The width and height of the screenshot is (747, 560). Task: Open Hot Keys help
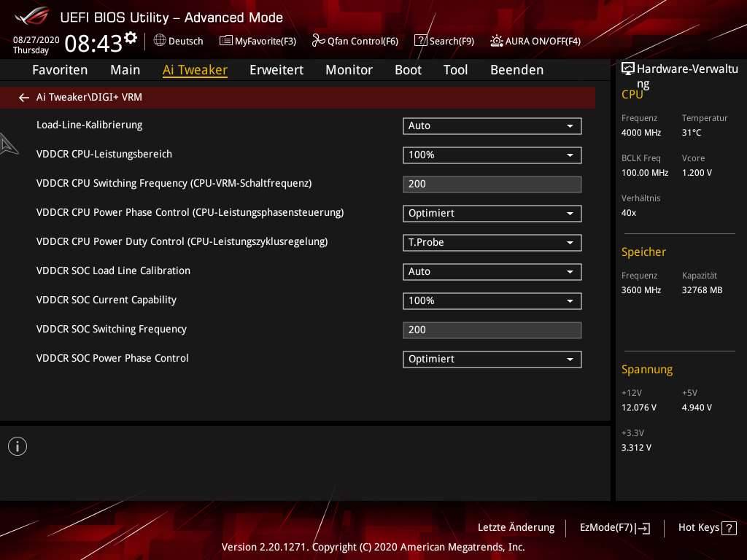(x=708, y=528)
